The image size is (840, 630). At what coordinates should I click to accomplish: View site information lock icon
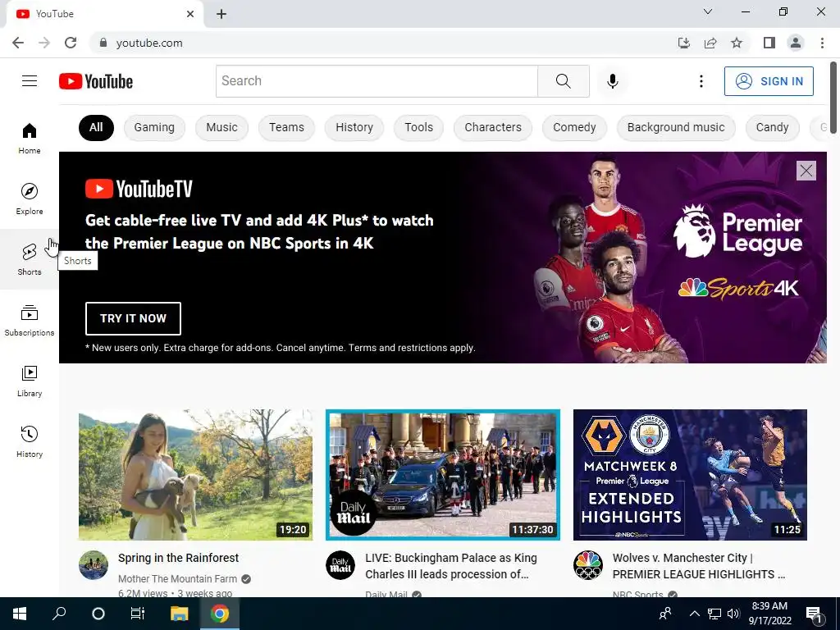[103, 43]
